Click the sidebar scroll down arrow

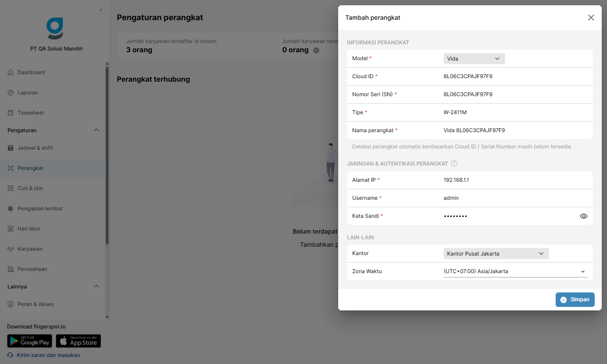(x=107, y=317)
